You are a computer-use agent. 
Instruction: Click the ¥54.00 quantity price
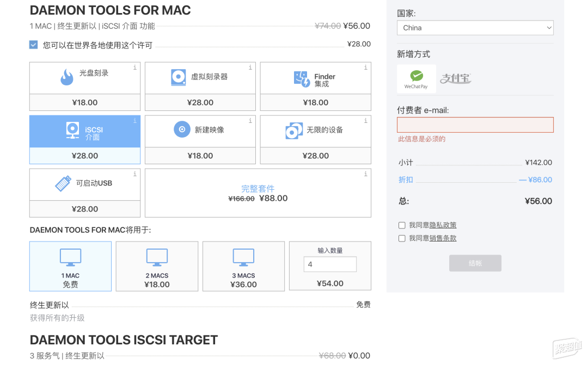pos(330,283)
